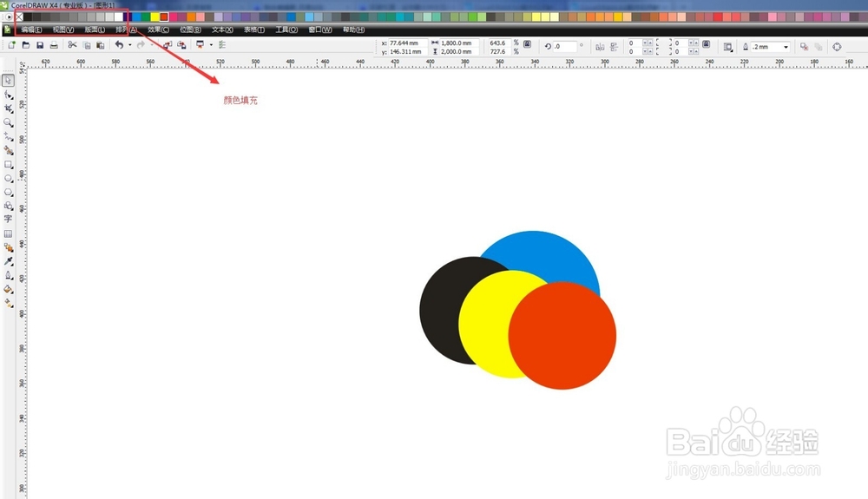868x499 pixels.
Task: Mirror the object vertically
Action: tap(614, 47)
